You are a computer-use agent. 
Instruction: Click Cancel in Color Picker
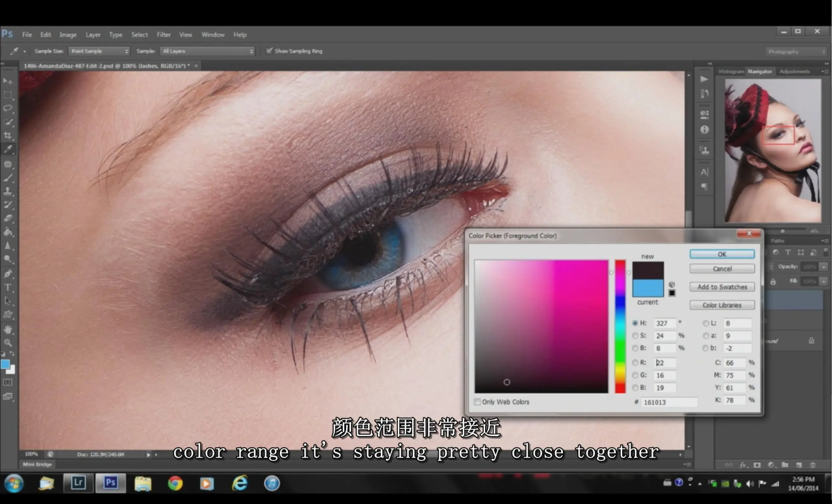click(722, 269)
